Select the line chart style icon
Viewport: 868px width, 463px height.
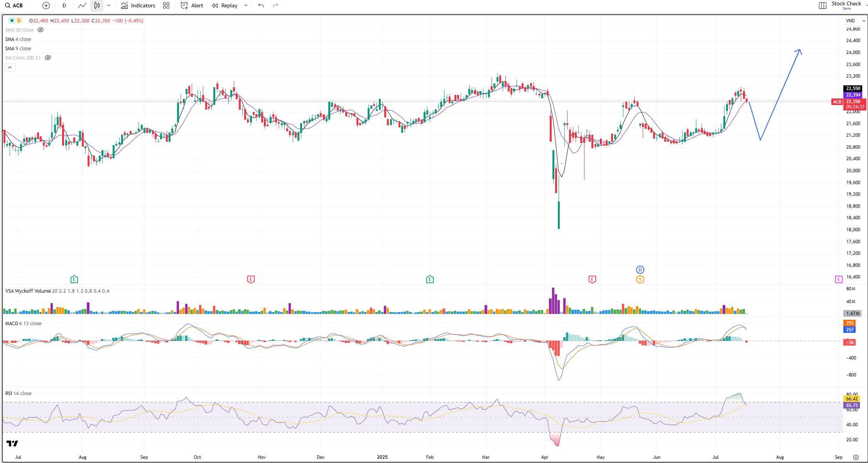[82, 5]
